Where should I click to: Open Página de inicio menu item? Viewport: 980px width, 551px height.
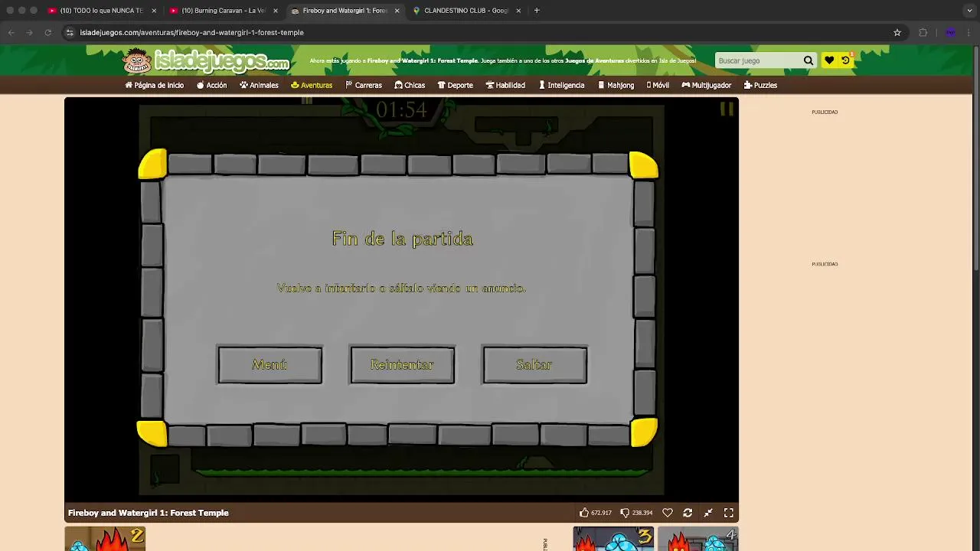click(155, 85)
